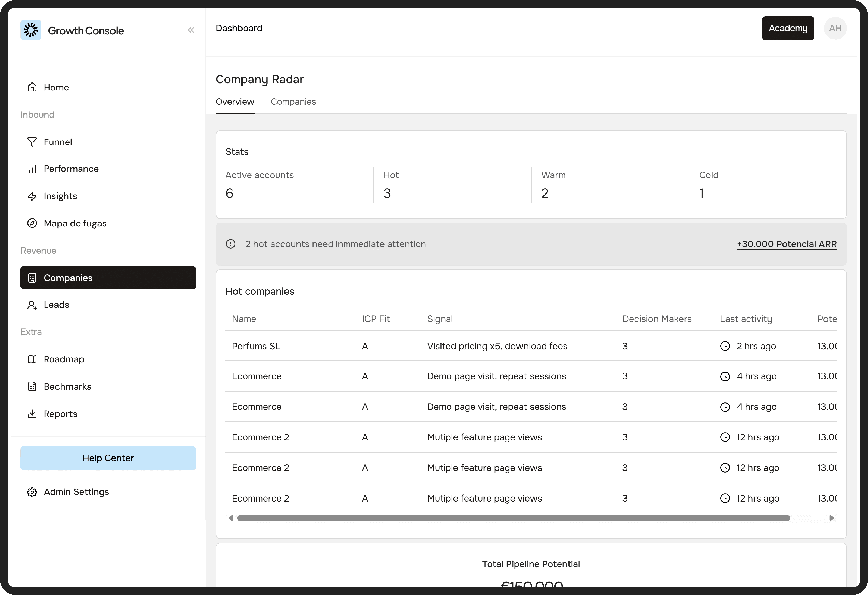Screen dimensions: 868x595
Task: Open Admin Settings gear icon
Action: pos(32,492)
